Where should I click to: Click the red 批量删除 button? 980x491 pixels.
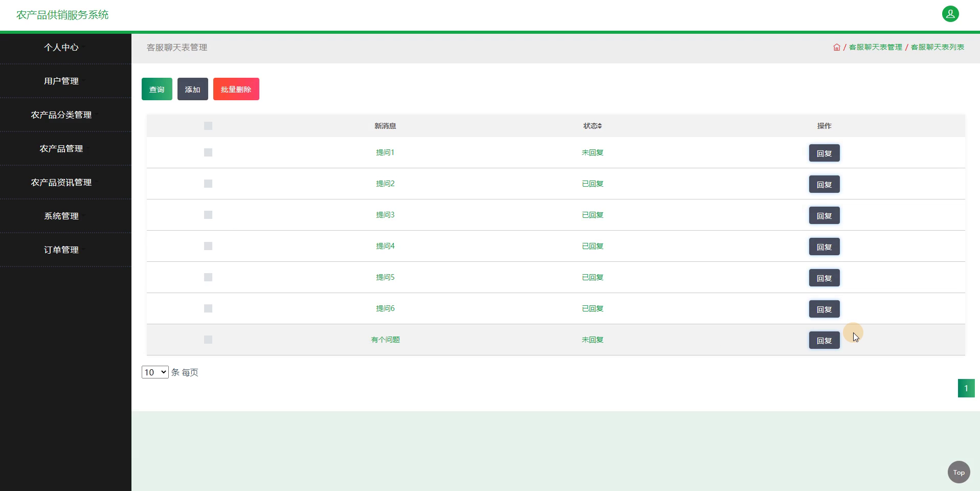tap(236, 89)
